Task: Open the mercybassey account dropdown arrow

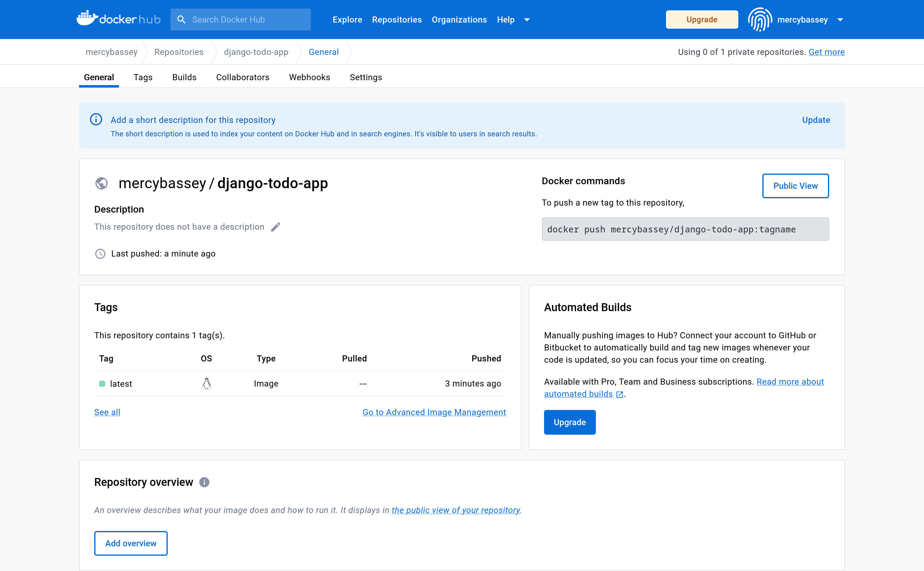Action: [840, 20]
